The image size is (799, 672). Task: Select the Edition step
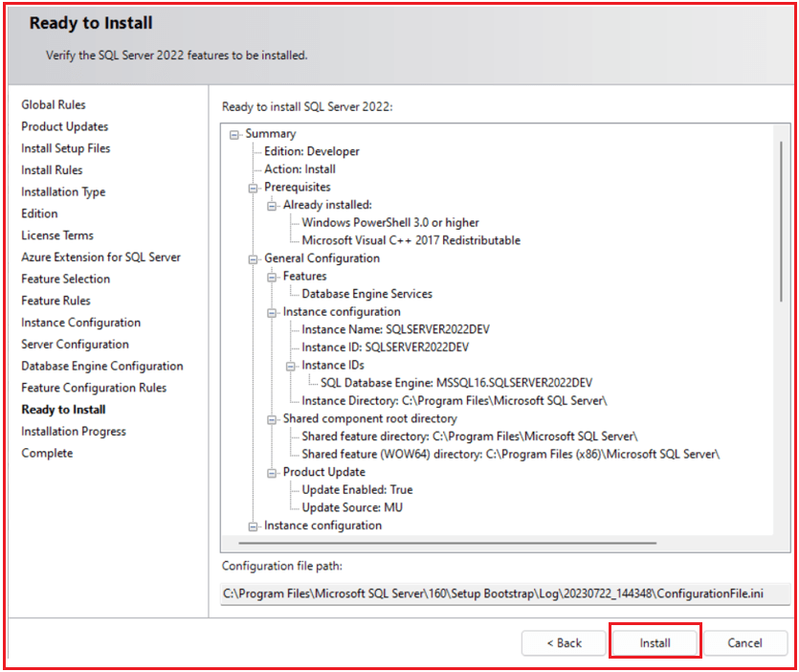coord(39,213)
